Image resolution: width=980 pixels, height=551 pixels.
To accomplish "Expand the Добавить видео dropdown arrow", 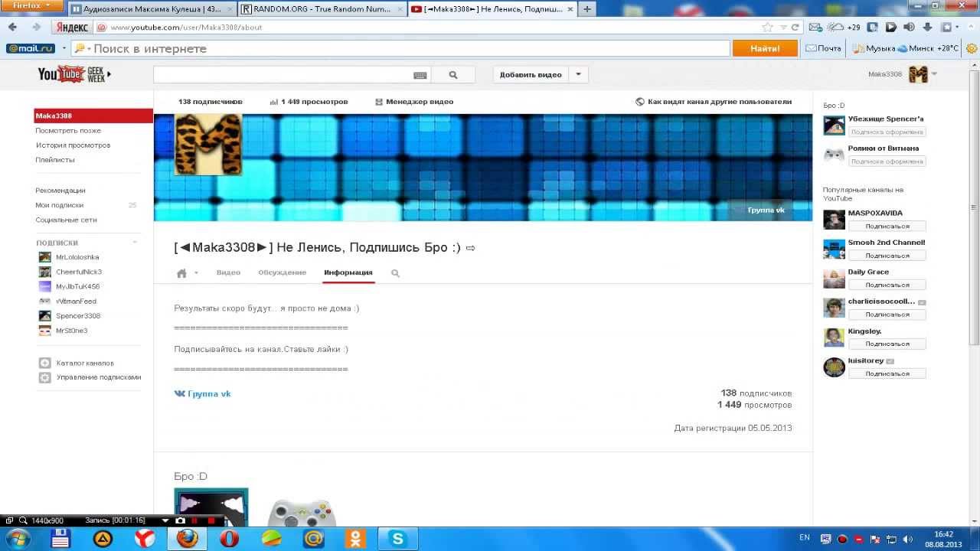I will (x=578, y=75).
